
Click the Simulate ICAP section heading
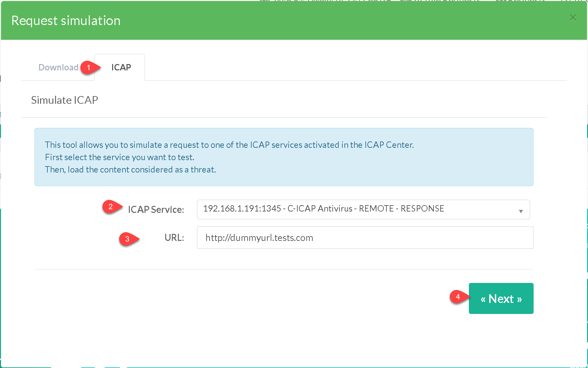click(64, 100)
